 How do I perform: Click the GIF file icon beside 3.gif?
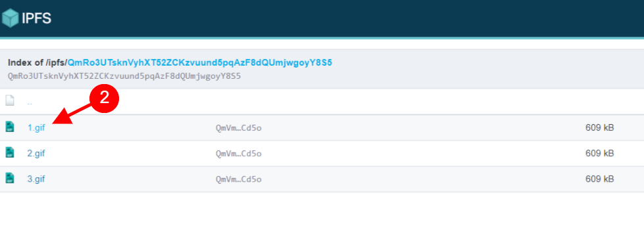[10, 178]
